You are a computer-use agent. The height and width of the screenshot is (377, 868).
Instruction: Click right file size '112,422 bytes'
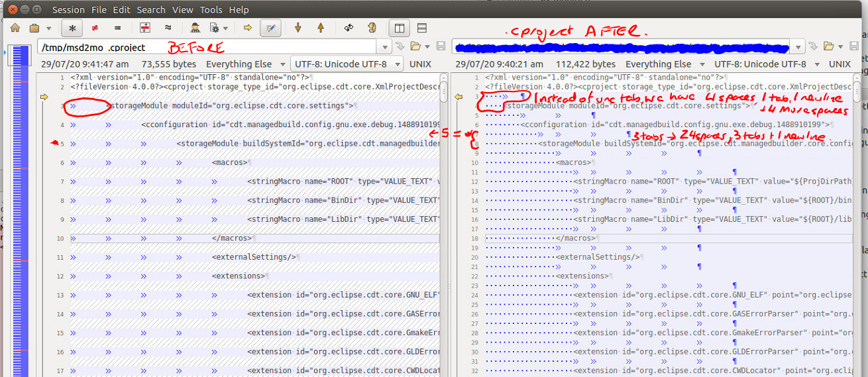[585, 64]
